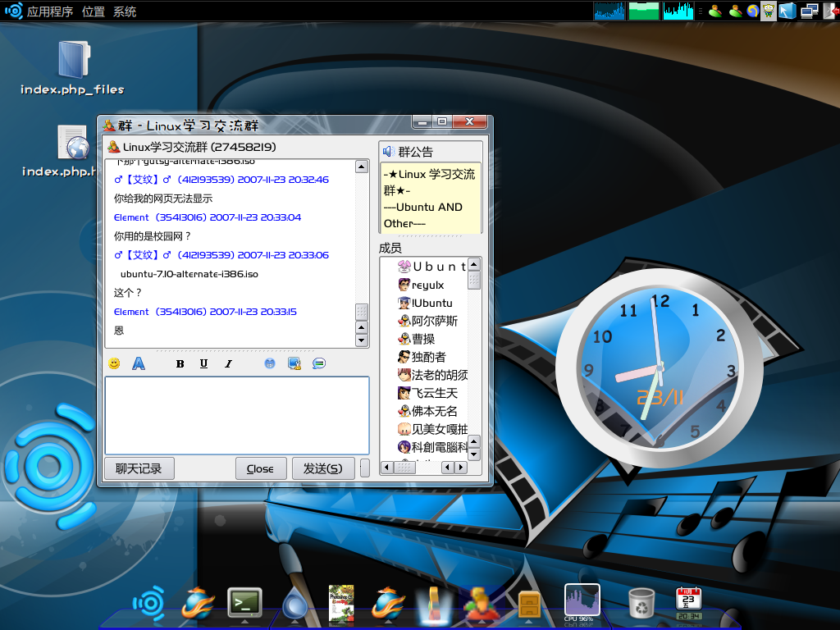Select member 阿尔萨斯 in the list
Viewport: 840px width, 630px height.
click(427, 321)
